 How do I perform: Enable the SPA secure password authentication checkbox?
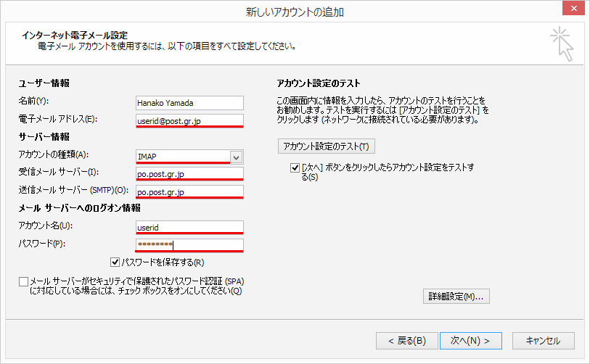tap(23, 281)
